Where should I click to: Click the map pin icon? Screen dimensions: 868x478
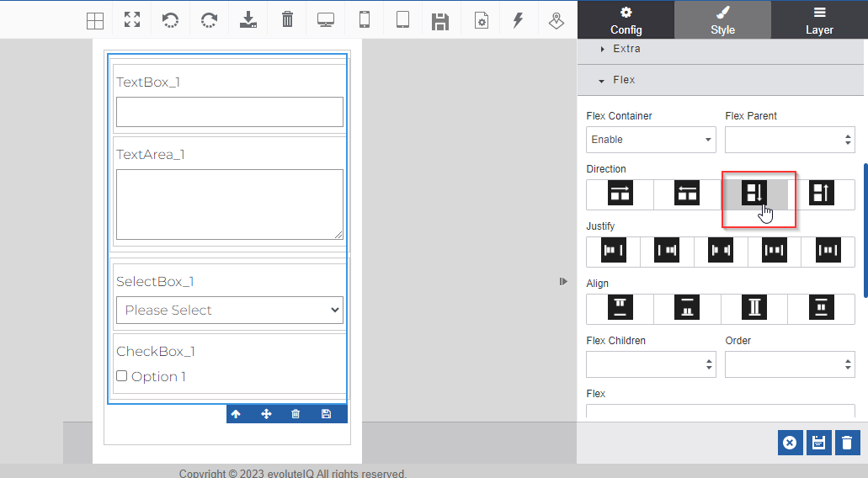(x=556, y=20)
